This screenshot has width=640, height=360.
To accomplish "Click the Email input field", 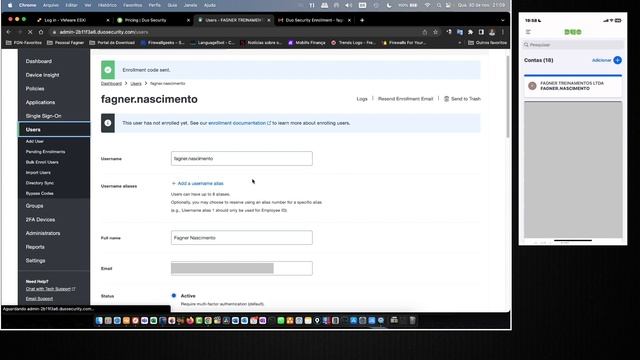I will click(x=242, y=268).
